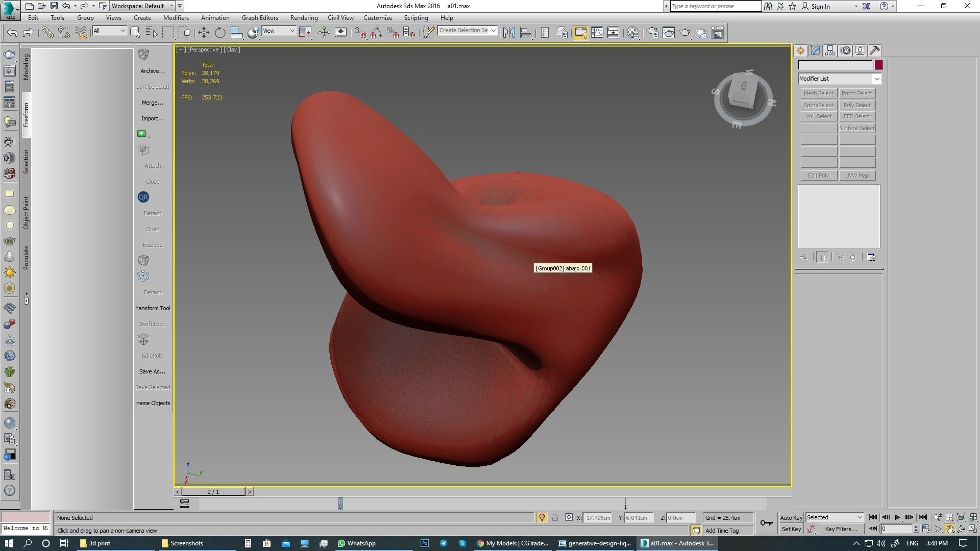Toggle Angle Snap on main toolbar
Screen dimensions: 980x551
pyautogui.click(x=376, y=33)
